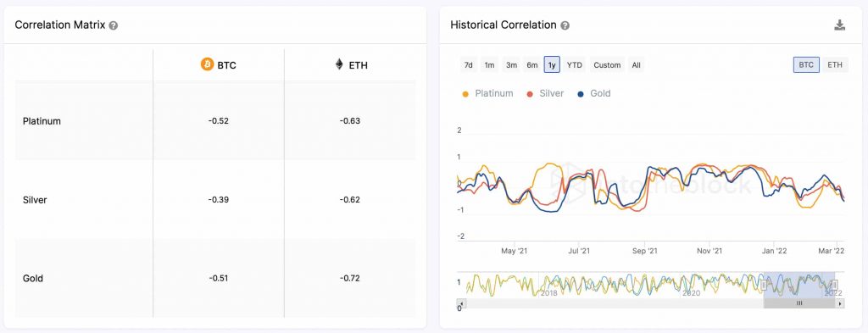Click the Bitcoin logo in the BTC column header
This screenshot has height=333, width=868.
(x=207, y=64)
